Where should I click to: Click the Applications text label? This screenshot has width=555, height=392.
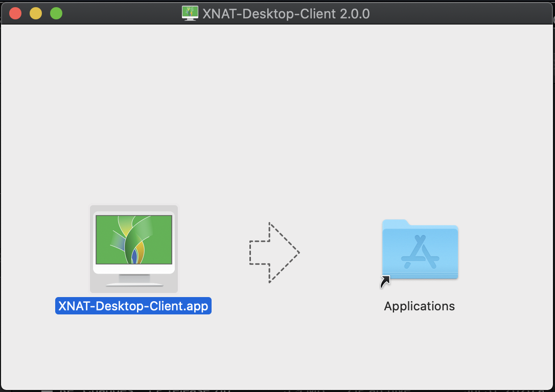point(419,306)
